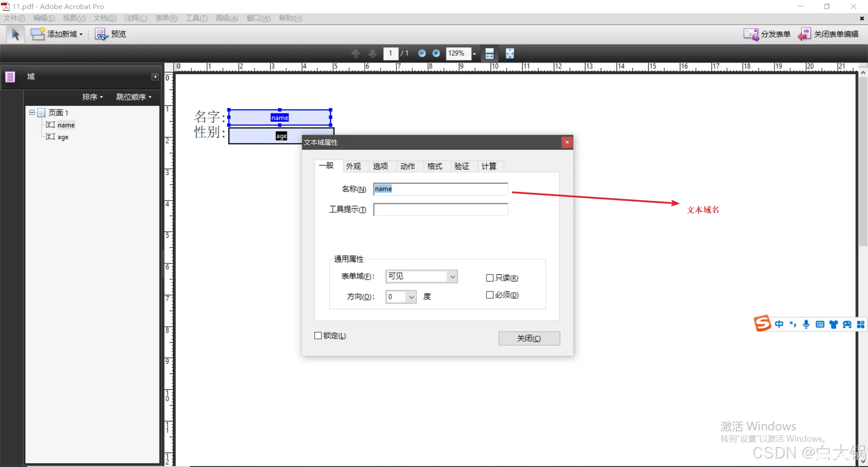
Task: Click the Fields panel icon in sidebar
Action: click(10, 77)
